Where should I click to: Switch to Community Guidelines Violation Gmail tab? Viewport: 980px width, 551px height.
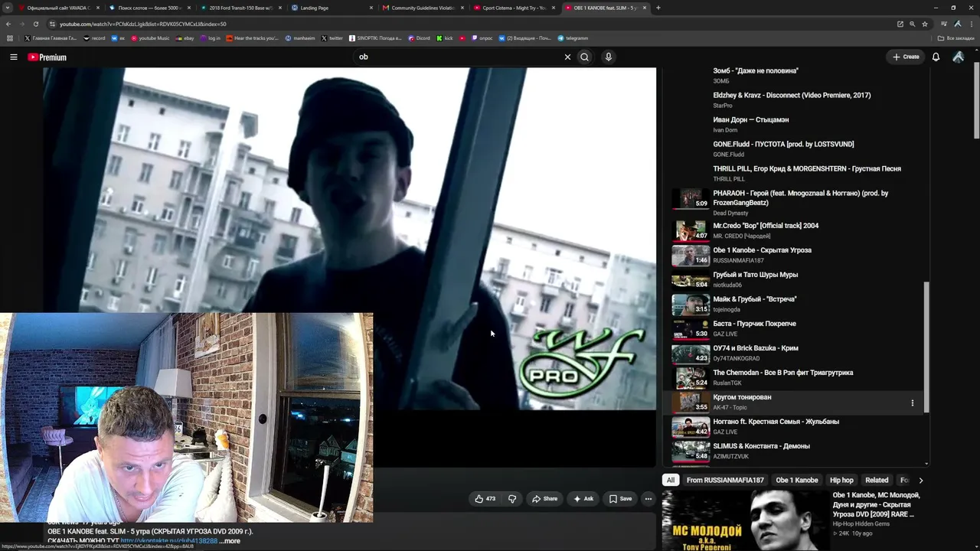[422, 8]
